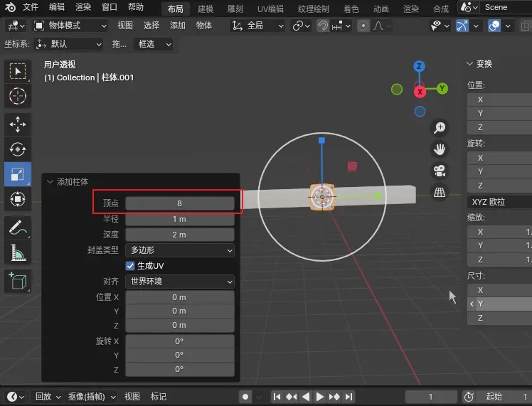Image resolution: width=532 pixels, height=406 pixels.
Task: Open the 对齐 世界环境 dropdown
Action: [x=180, y=282]
